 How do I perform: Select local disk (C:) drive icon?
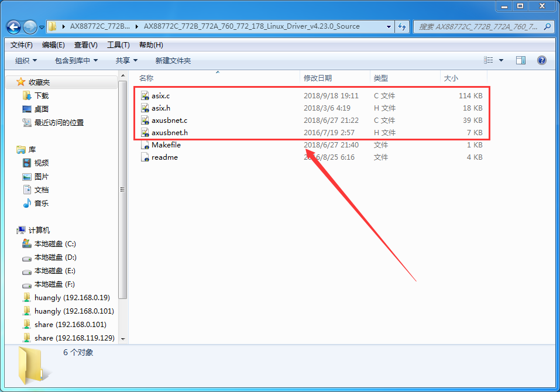(27, 243)
